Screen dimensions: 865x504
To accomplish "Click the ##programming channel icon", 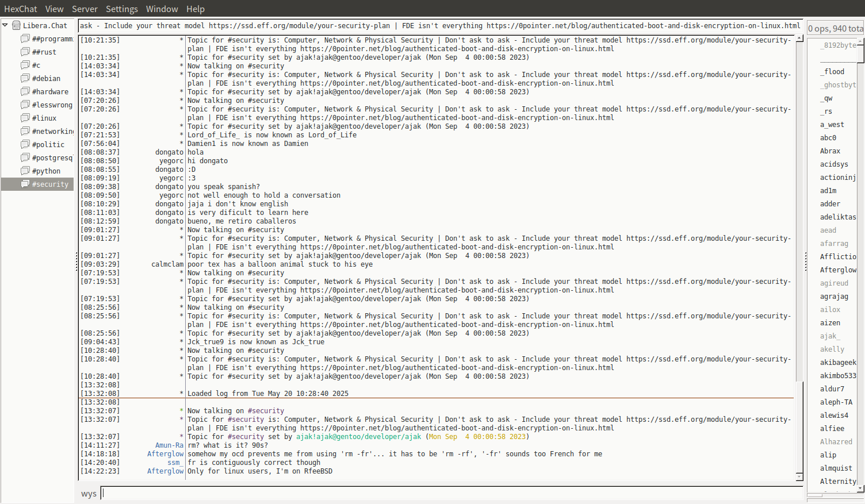I will (x=25, y=39).
